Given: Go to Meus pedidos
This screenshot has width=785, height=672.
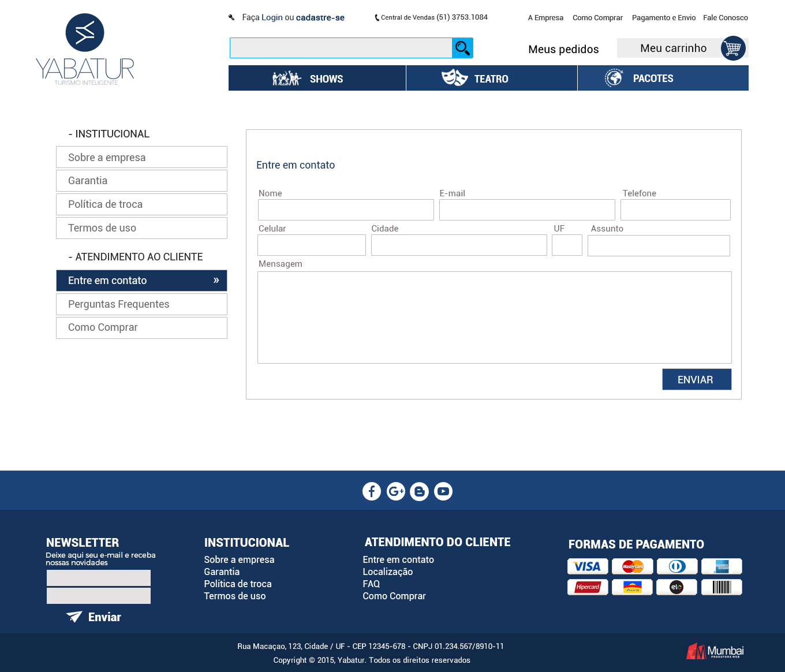Looking at the screenshot, I should click(563, 49).
